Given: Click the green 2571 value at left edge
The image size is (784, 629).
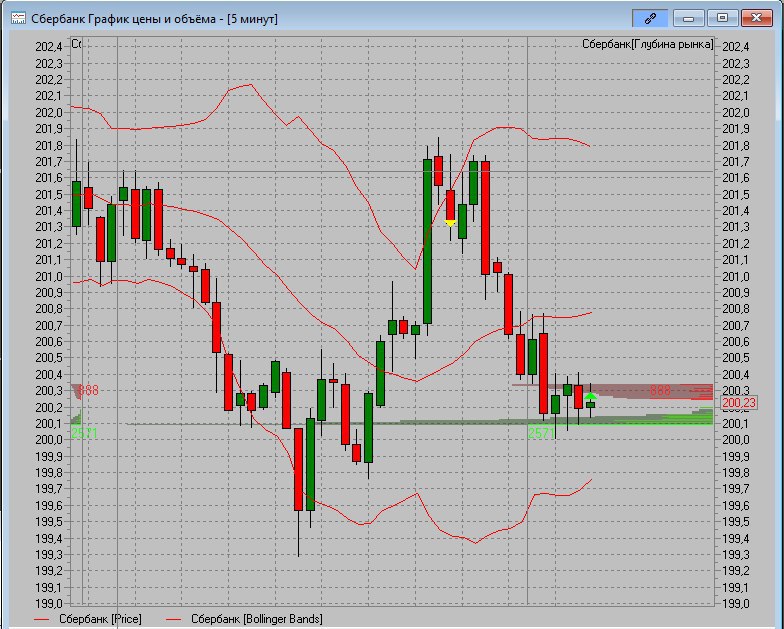Looking at the screenshot, I should (84, 433).
